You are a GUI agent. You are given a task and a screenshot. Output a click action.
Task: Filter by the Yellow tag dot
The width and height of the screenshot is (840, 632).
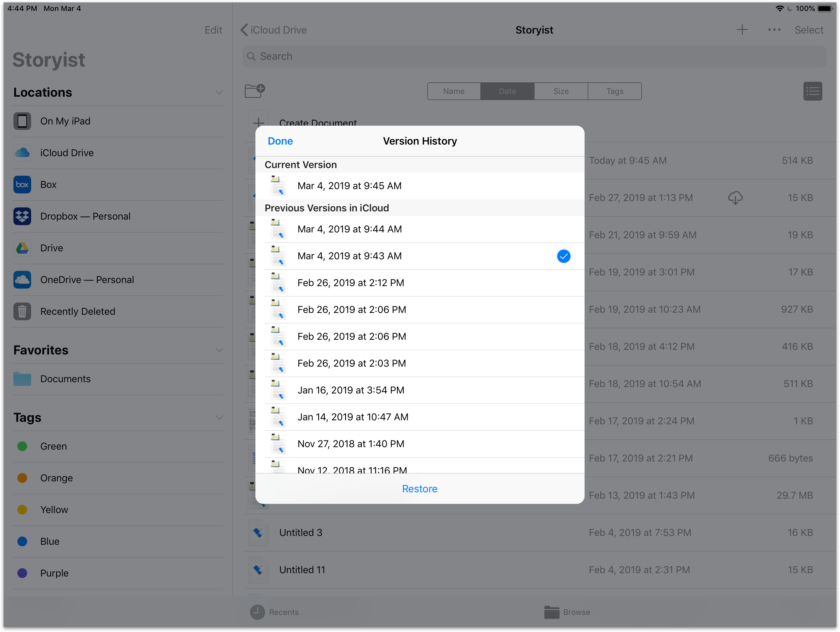23,510
